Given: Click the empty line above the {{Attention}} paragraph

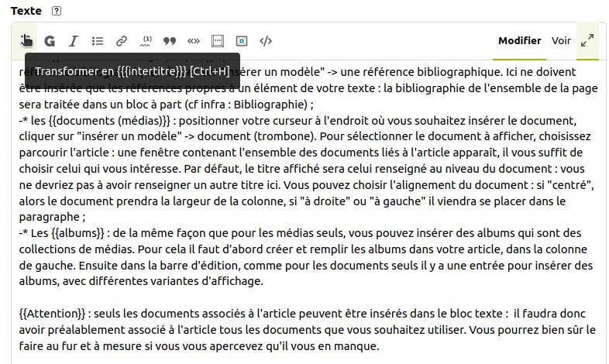Looking at the screenshot, I should [x=232, y=297].
